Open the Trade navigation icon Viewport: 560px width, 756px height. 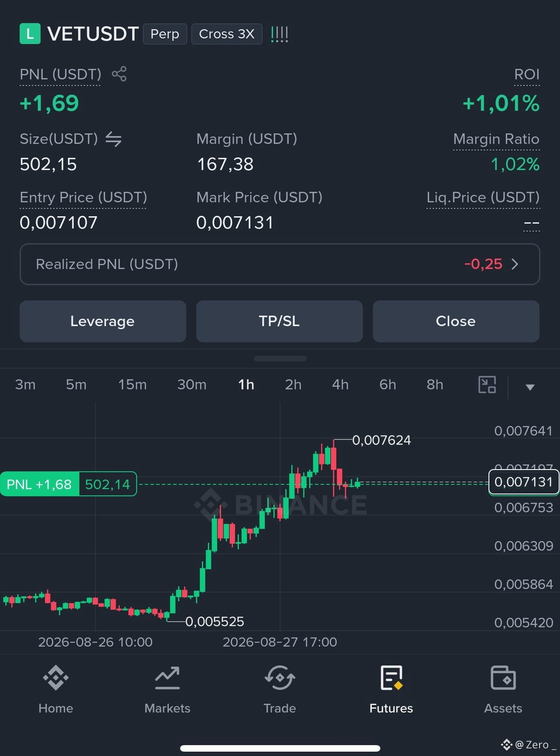pos(280,678)
